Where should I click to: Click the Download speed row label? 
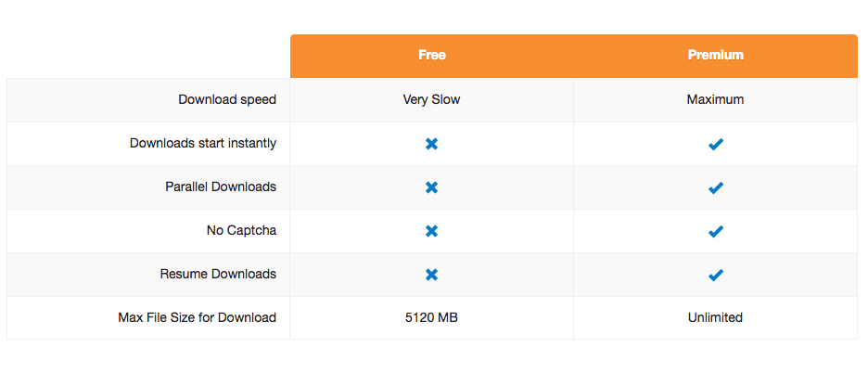227,100
